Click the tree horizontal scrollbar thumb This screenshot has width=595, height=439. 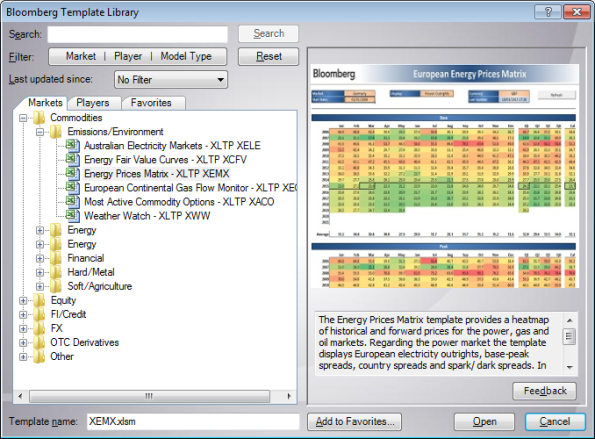tap(150, 396)
